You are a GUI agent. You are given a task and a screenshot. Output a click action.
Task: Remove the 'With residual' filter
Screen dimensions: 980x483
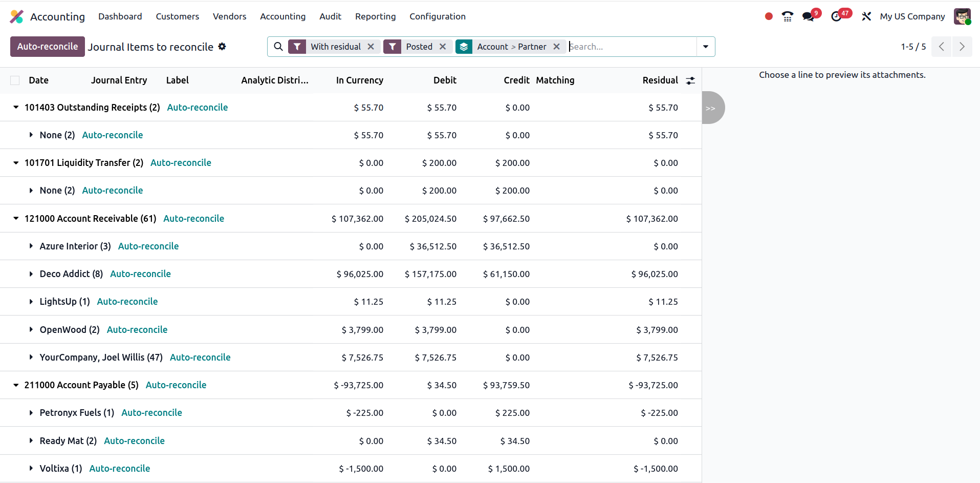pyautogui.click(x=371, y=47)
